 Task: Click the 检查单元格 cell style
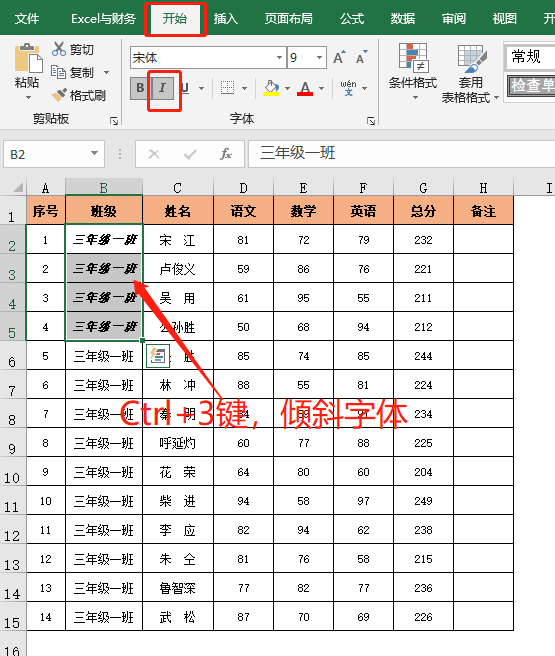pos(531,86)
